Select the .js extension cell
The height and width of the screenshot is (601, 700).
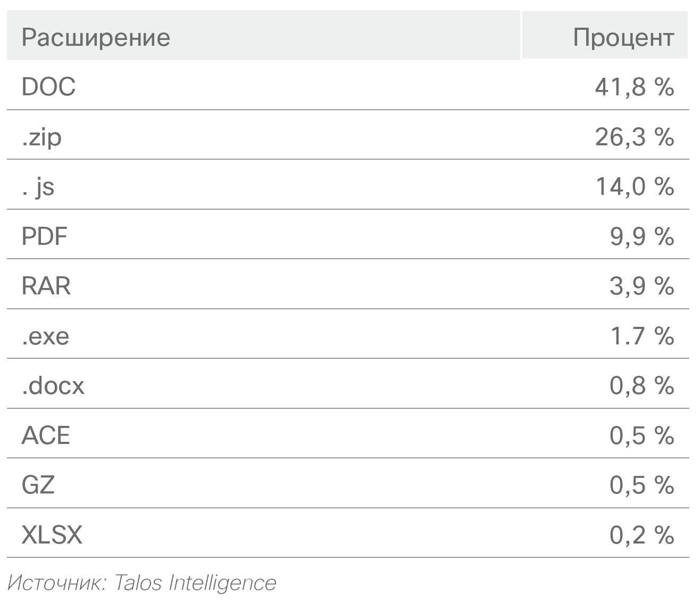point(38,186)
